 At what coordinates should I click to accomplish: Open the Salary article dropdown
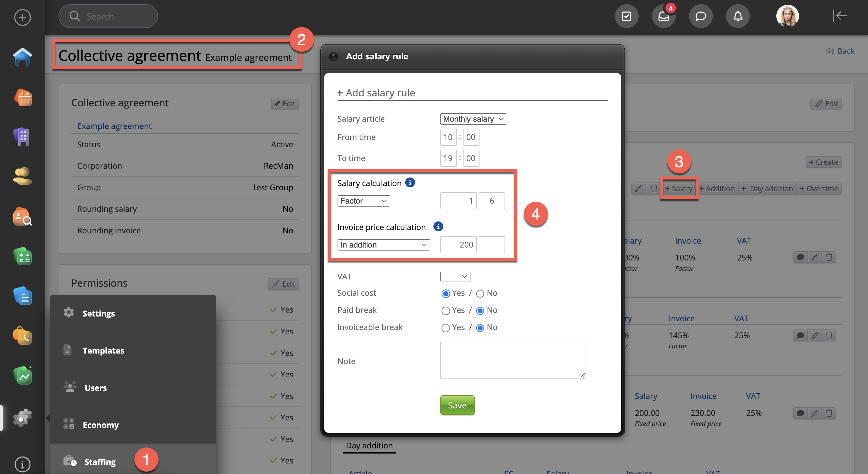pos(473,119)
